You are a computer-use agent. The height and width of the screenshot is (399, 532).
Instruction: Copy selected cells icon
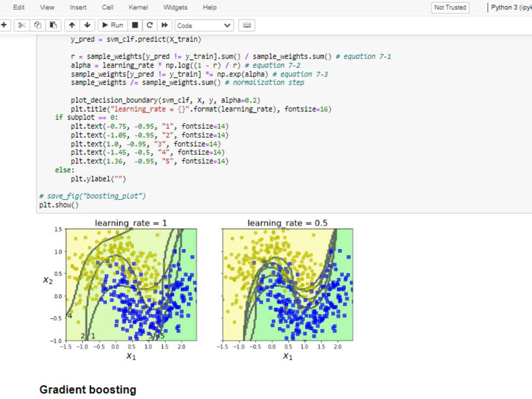coord(37,25)
